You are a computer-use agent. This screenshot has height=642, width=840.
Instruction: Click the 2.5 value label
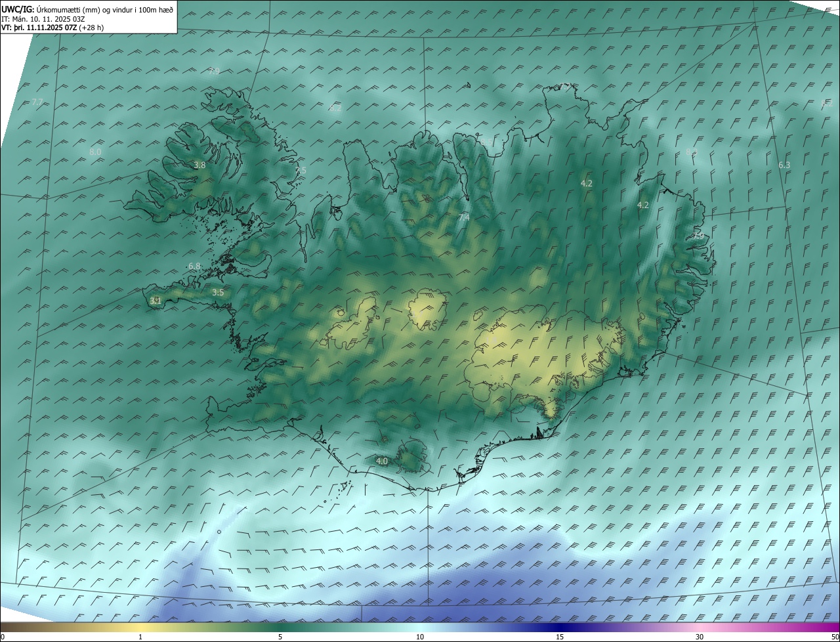point(301,171)
